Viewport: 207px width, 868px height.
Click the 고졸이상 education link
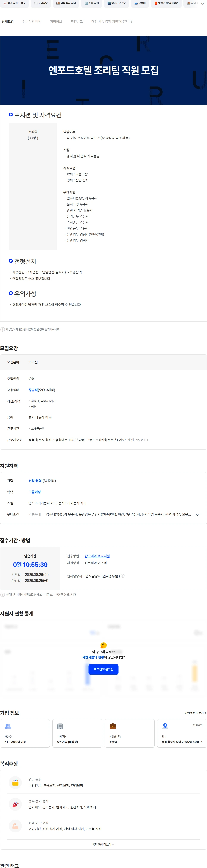coord(35,492)
